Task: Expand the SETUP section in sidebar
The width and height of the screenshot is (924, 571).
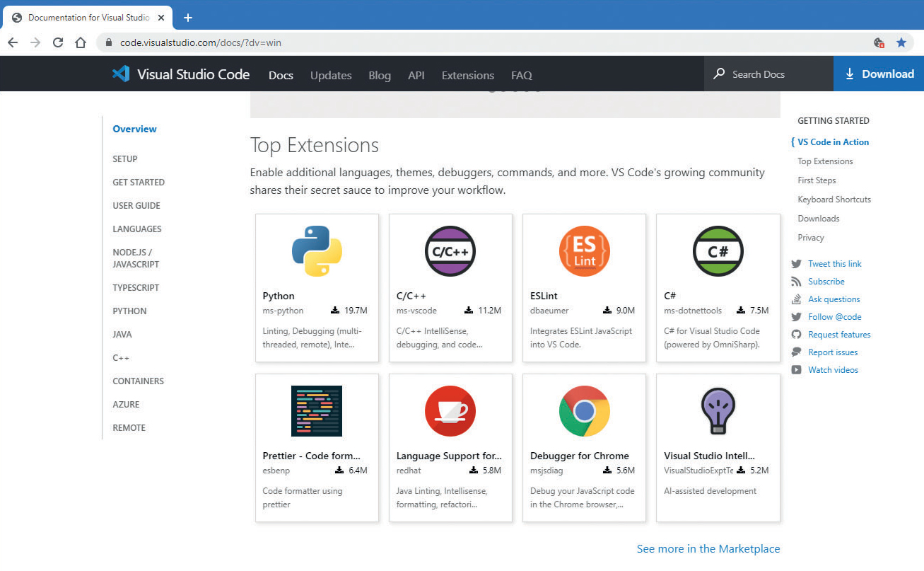Action: coord(125,159)
